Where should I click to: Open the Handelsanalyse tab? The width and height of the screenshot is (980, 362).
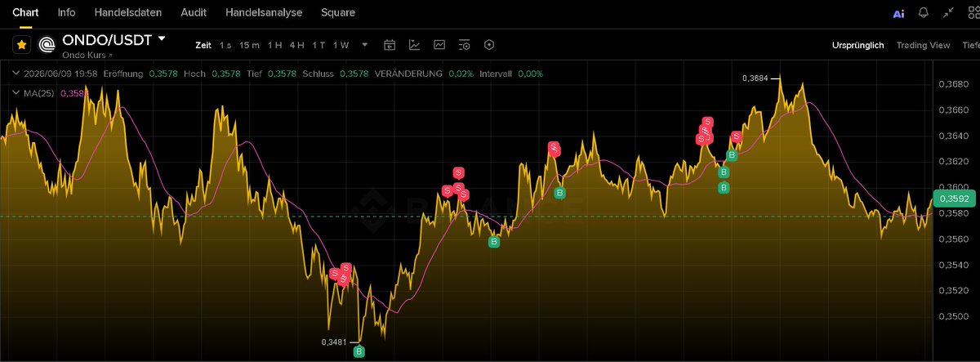click(264, 13)
